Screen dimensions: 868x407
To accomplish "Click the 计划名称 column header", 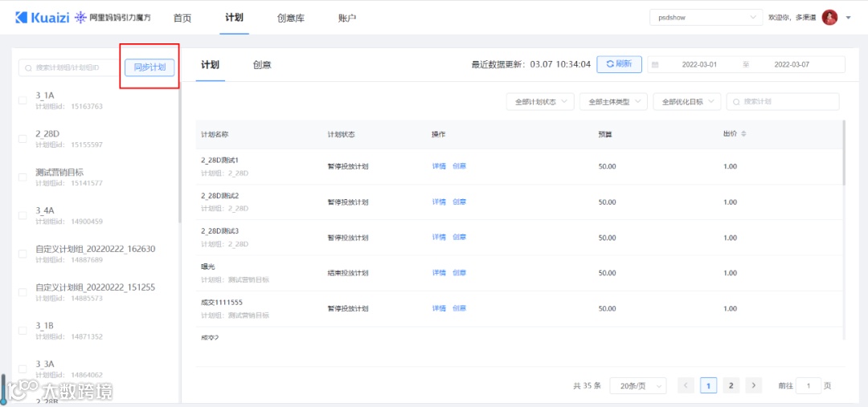I will pyautogui.click(x=215, y=135).
